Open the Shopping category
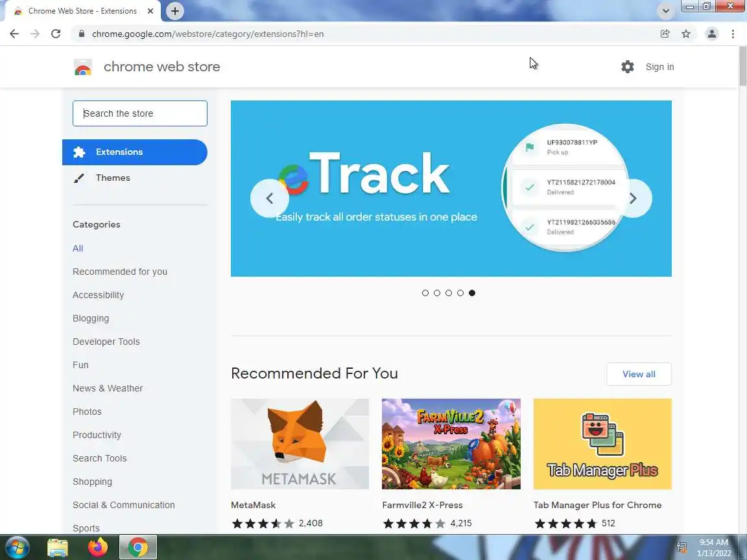747x560 pixels. point(93,482)
